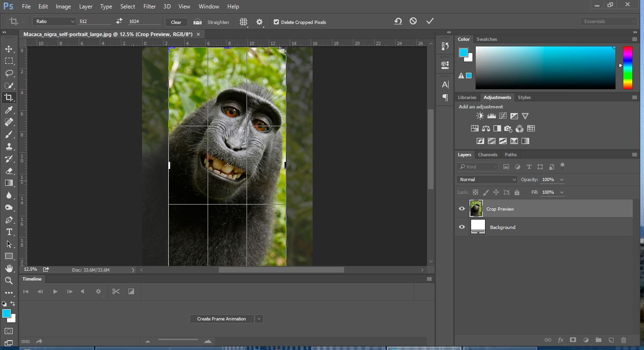The height and width of the screenshot is (350, 644).
Task: Select the Move tool
Action: coord(9,49)
